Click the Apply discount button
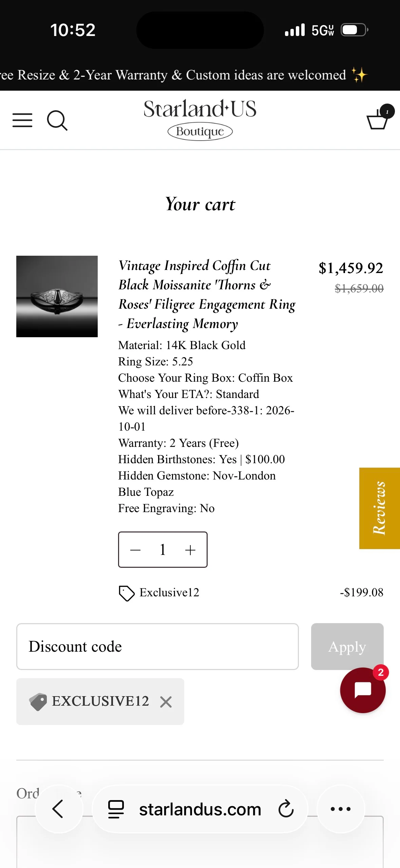The width and height of the screenshot is (400, 868). pyautogui.click(x=347, y=647)
